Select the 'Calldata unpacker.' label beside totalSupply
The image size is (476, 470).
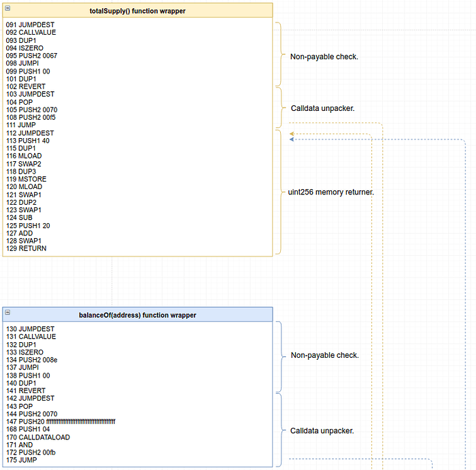pyautogui.click(x=323, y=108)
